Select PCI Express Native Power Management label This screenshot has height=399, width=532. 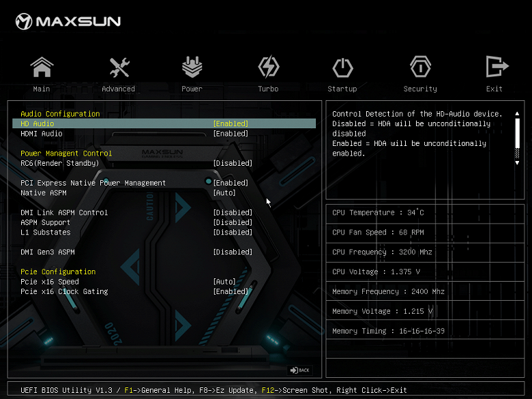point(93,183)
